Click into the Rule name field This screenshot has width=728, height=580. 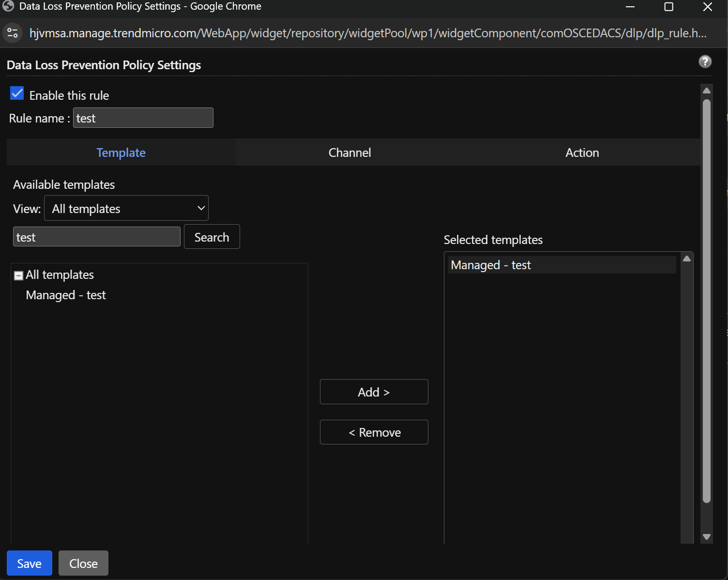click(143, 118)
